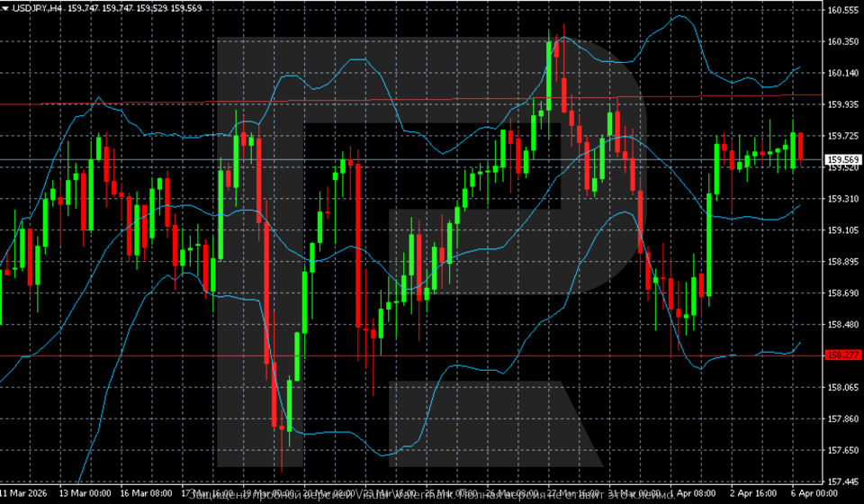Click the 158.480 price axis label
The height and width of the screenshot is (504, 864).
841,324
